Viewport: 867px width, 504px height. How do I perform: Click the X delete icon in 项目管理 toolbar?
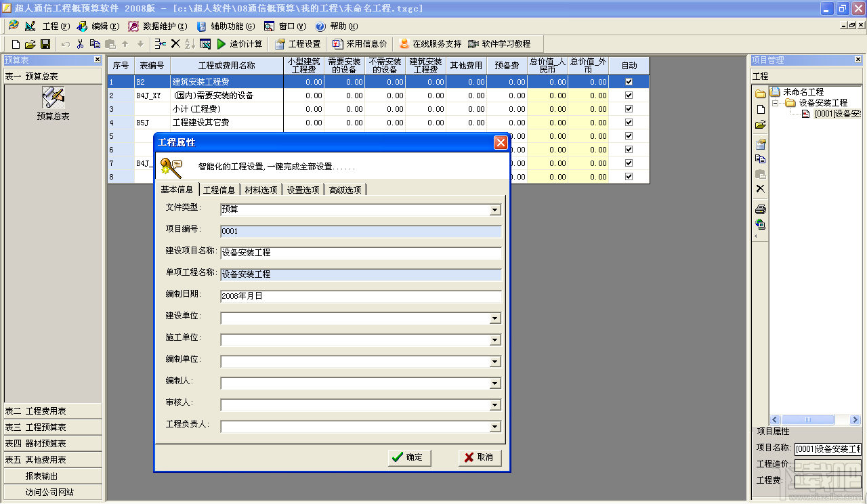(761, 189)
